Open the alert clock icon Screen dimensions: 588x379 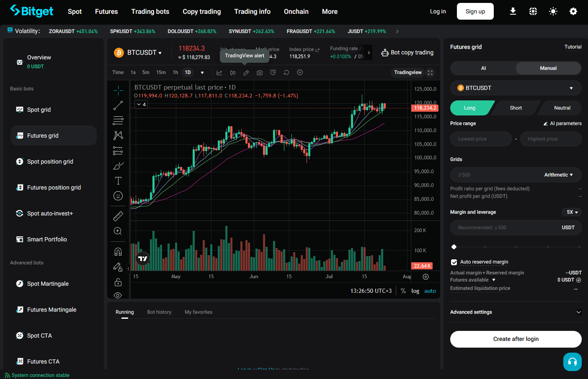point(273,72)
